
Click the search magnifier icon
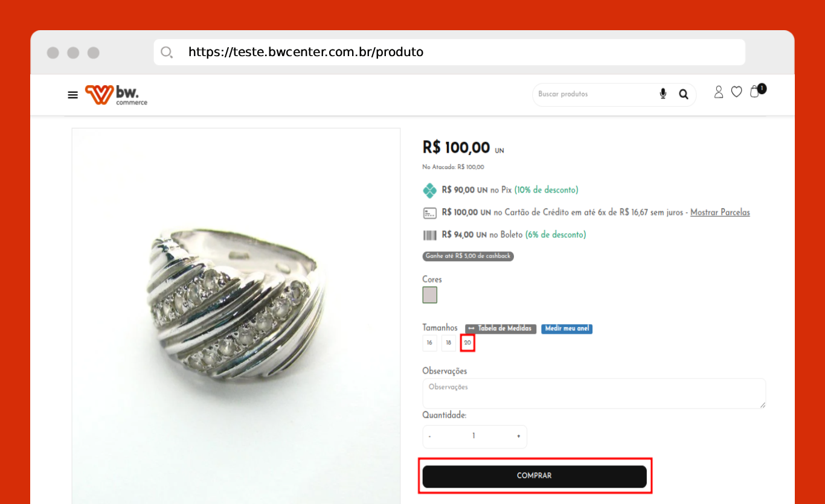click(x=683, y=94)
